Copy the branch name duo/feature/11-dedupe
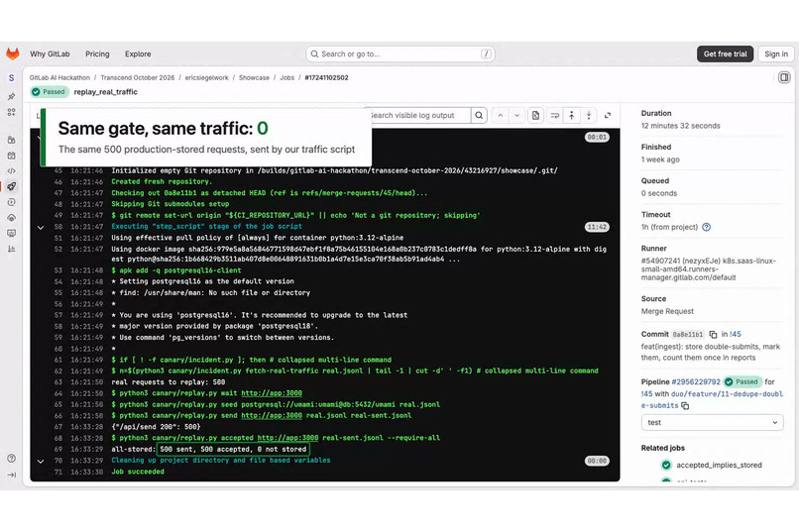The image size is (799, 532). click(x=685, y=406)
